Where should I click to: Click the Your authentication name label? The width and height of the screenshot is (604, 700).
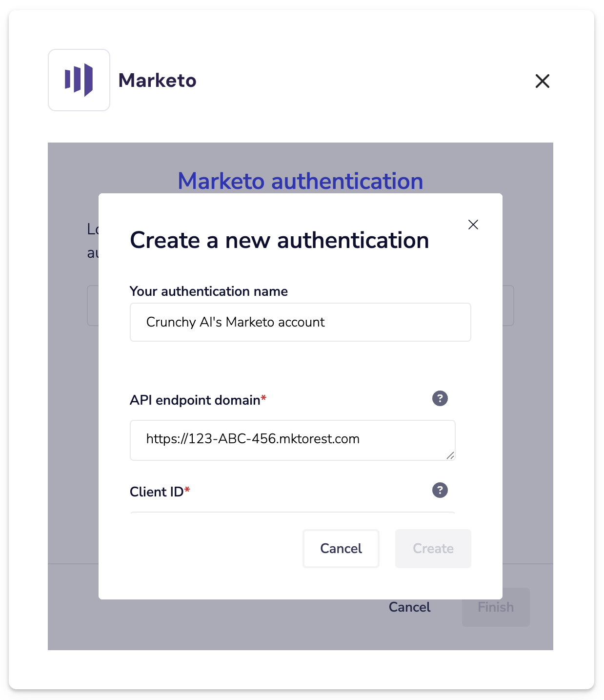point(209,291)
